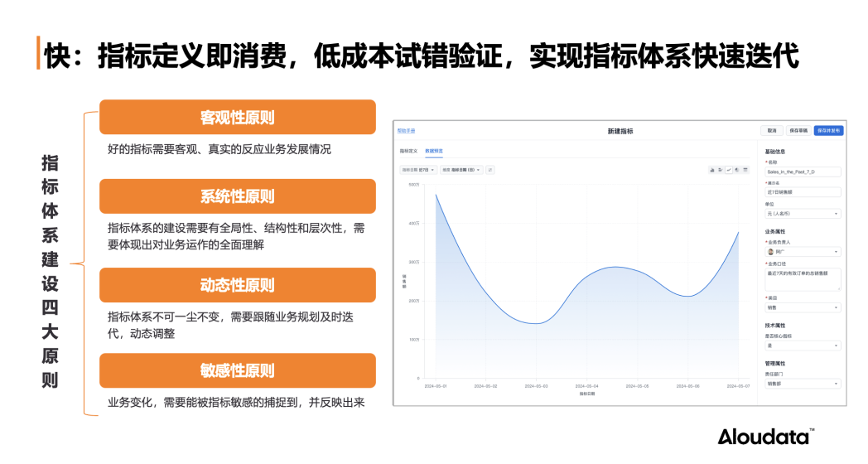This screenshot has width=868, height=464.
Task: Click the 保存并发布 button
Action: (x=829, y=131)
